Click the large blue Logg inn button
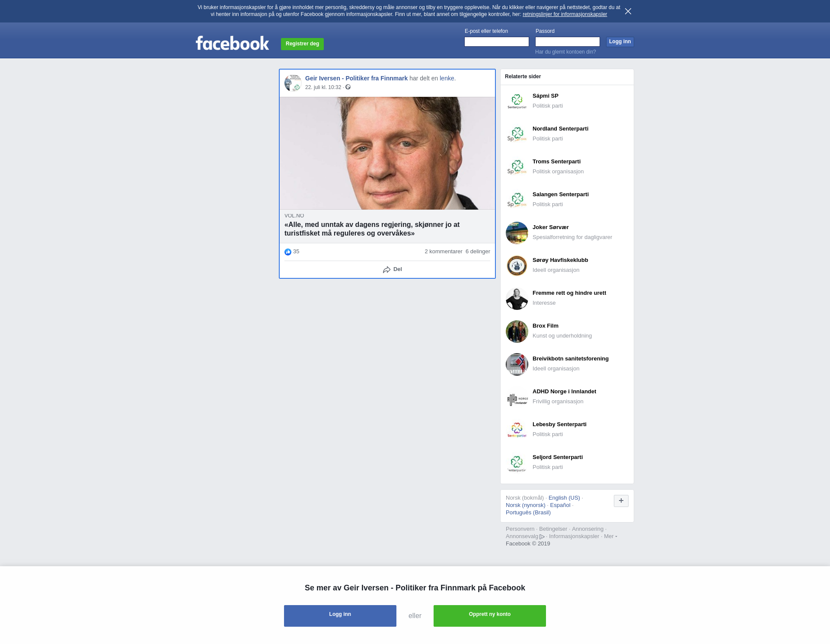The width and height of the screenshot is (830, 644). coord(340,616)
